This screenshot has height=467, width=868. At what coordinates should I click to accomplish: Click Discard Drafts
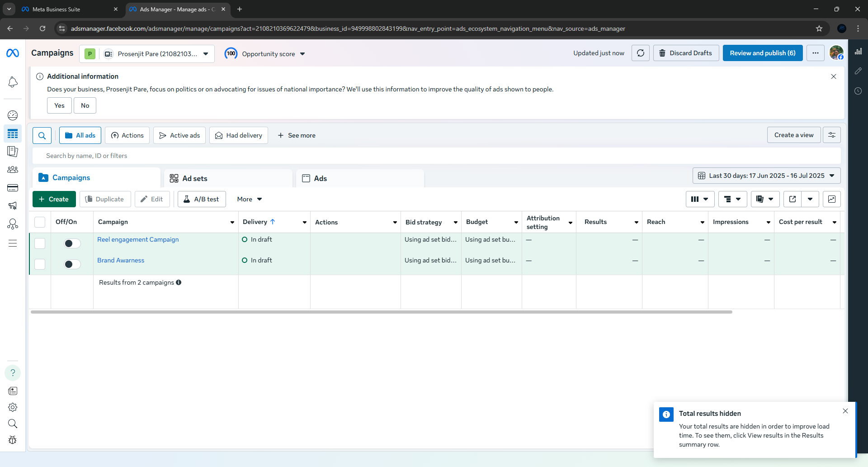686,53
